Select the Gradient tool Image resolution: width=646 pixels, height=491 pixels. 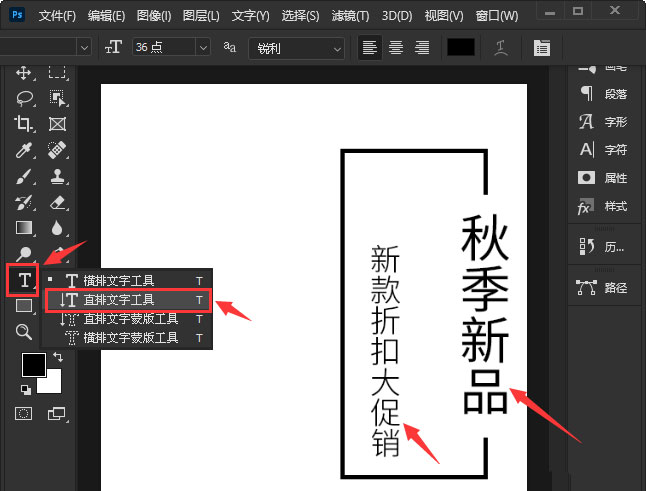[x=23, y=228]
